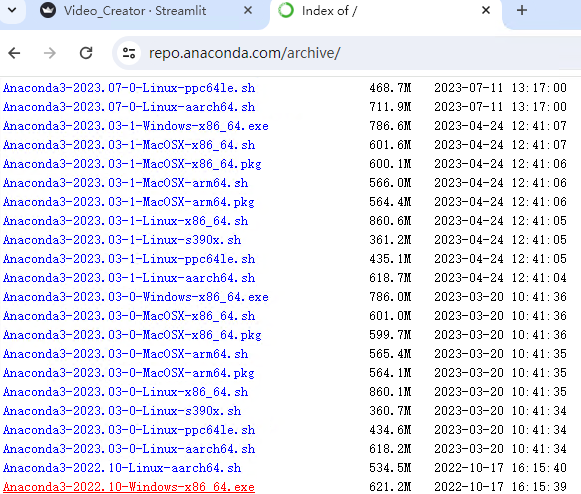Click the 786.0M size value
Image resolution: width=581 pixels, height=494 pixels.
pyautogui.click(x=390, y=297)
